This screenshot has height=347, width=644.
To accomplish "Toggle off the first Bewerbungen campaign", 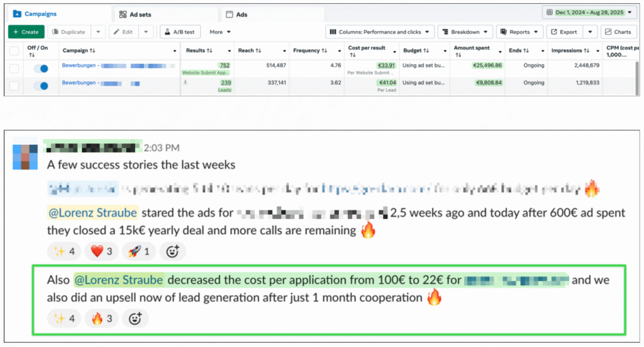I will click(40, 68).
